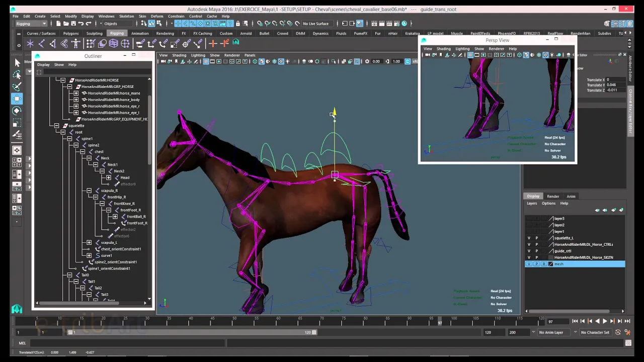Toggle V of HorseAndRiderMR:DL_Horse_CTRLs layer
This screenshot has height=362, width=644.
[x=529, y=245]
